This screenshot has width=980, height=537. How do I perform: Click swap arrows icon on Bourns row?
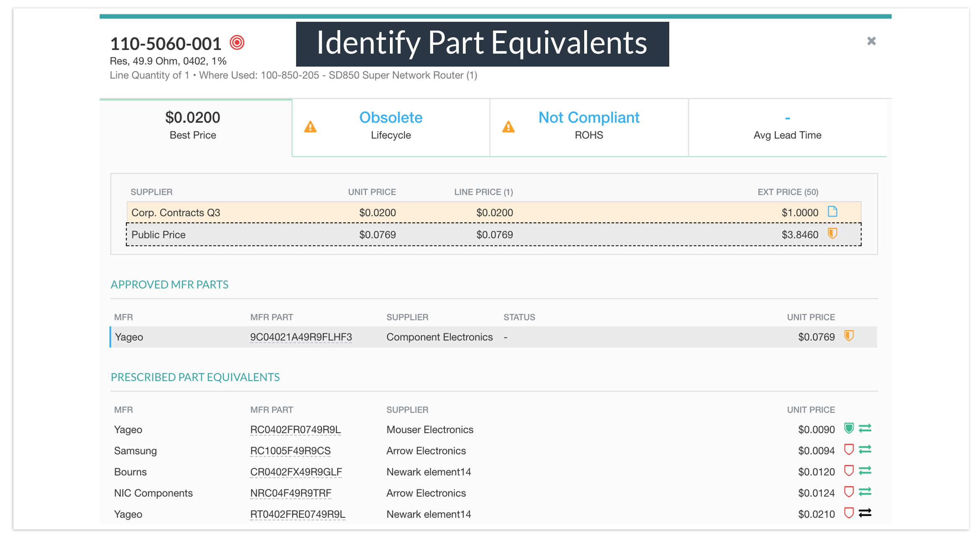click(865, 470)
